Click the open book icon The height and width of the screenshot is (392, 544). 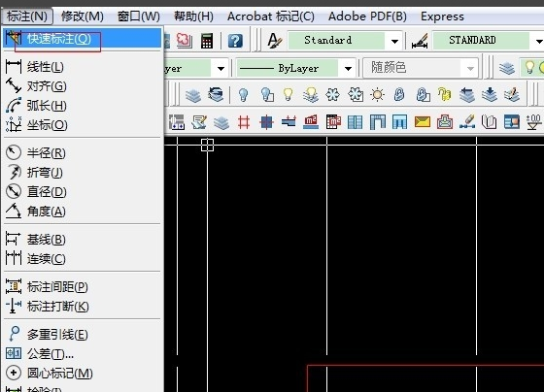[490, 122]
